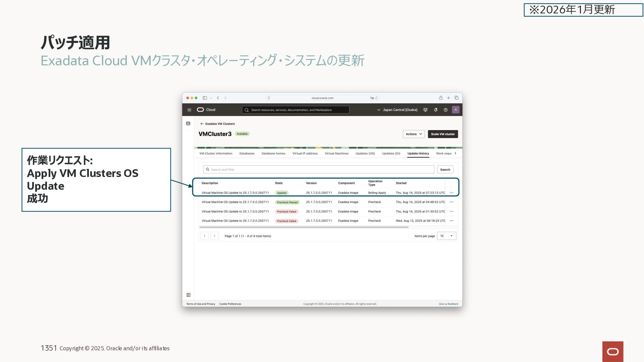Screen dimensions: 644x362
Task: Click the browser share icon
Action: pyautogui.click(x=441, y=98)
